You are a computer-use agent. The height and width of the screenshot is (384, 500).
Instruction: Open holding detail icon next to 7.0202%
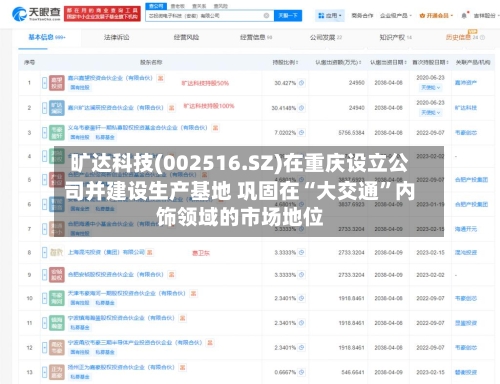(301, 133)
